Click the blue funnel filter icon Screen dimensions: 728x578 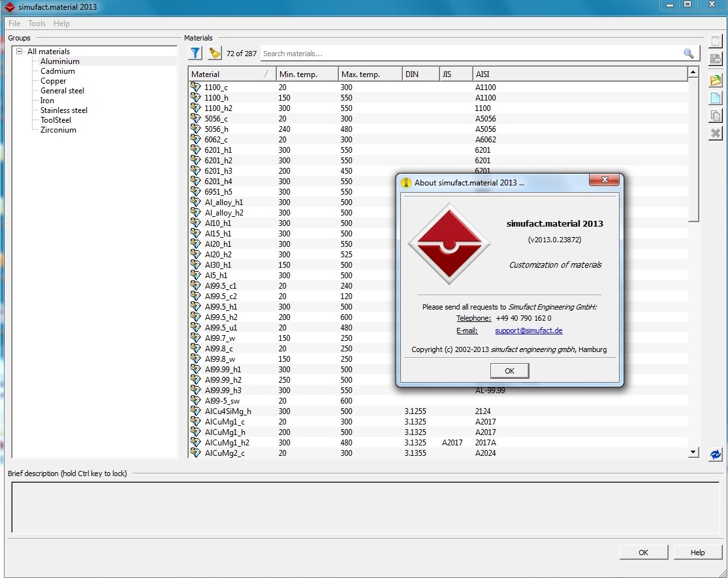click(195, 53)
